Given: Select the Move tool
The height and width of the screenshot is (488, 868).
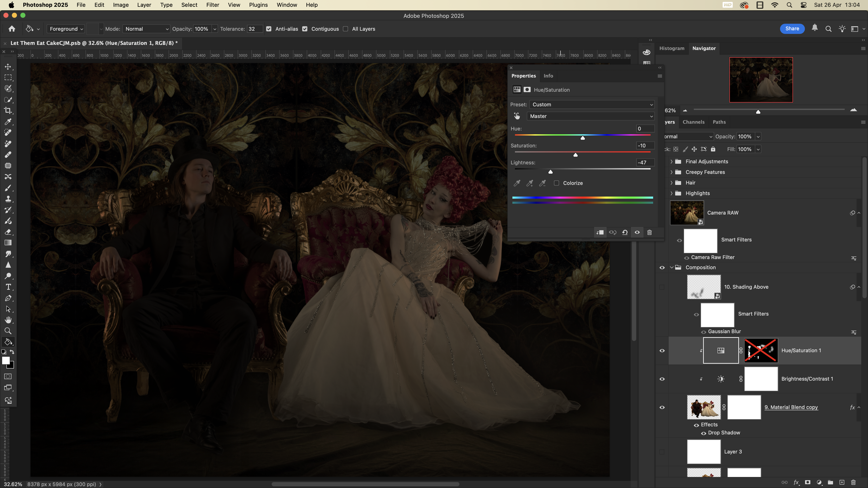Looking at the screenshot, I should 8,67.
